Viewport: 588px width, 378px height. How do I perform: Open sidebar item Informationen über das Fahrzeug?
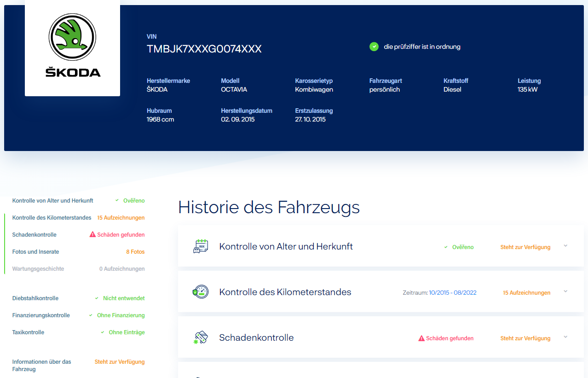point(42,366)
